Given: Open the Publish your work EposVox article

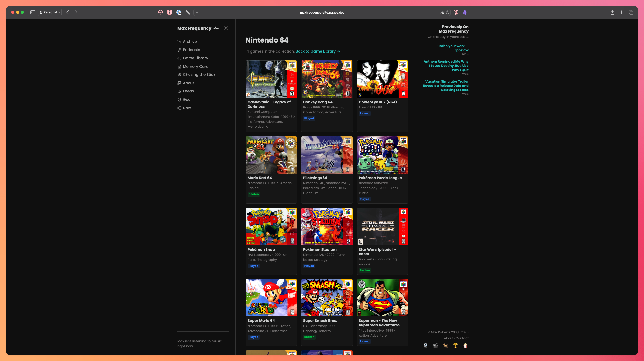Looking at the screenshot, I should (452, 48).
